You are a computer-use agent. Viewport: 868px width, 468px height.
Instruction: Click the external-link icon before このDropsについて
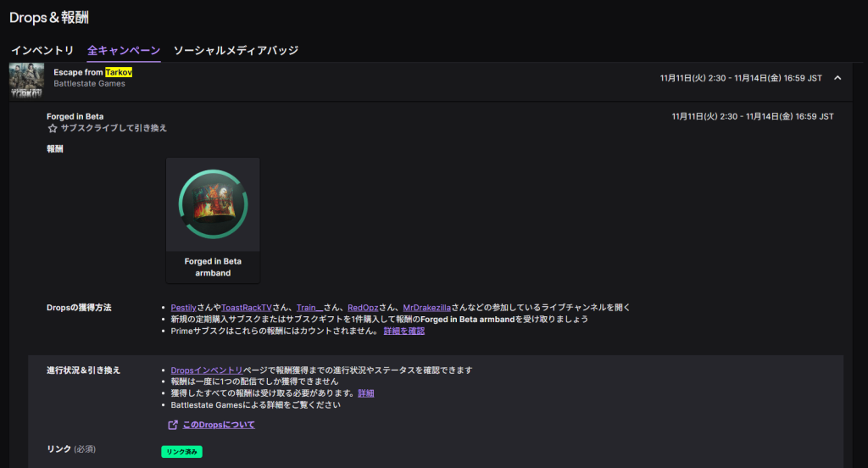click(x=174, y=425)
